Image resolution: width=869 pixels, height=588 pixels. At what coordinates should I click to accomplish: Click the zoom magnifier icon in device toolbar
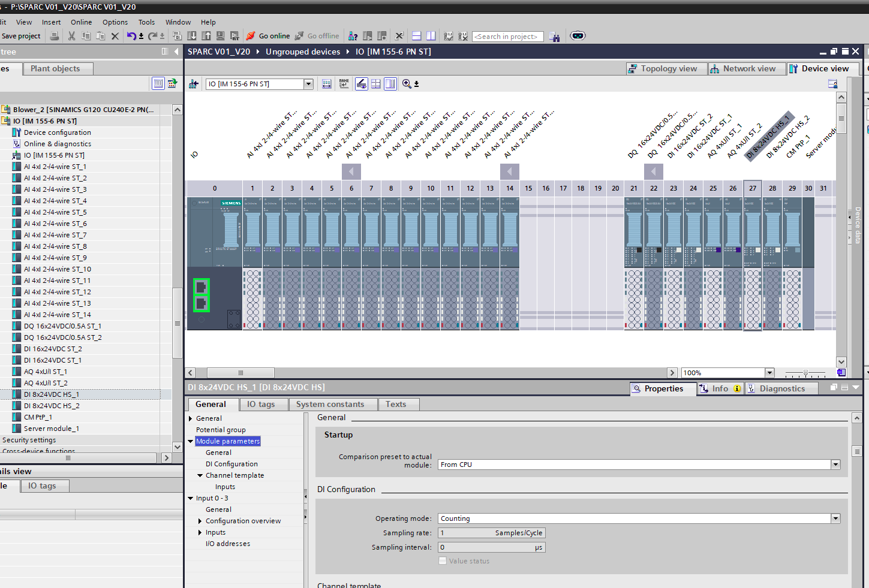click(x=407, y=84)
